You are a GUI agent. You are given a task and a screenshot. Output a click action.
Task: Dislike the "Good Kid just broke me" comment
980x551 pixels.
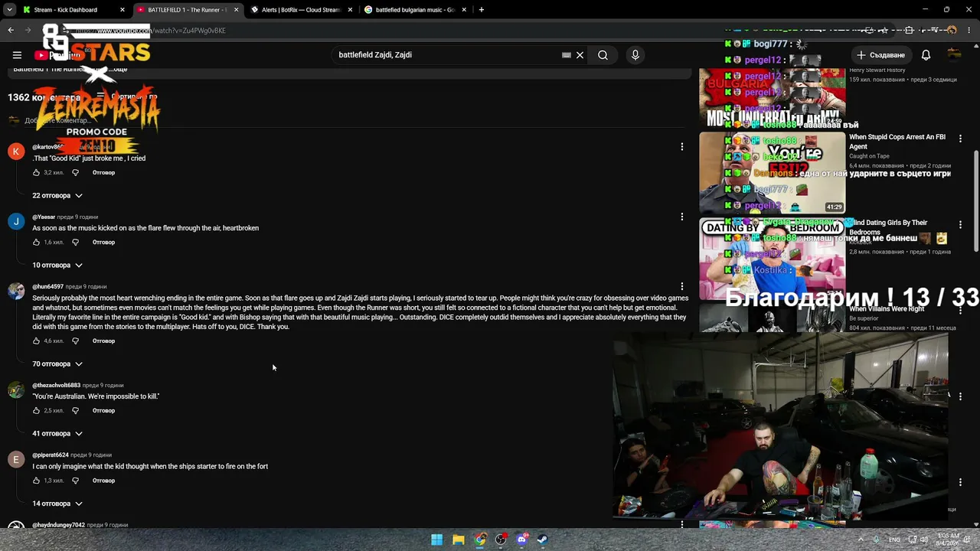coord(75,172)
